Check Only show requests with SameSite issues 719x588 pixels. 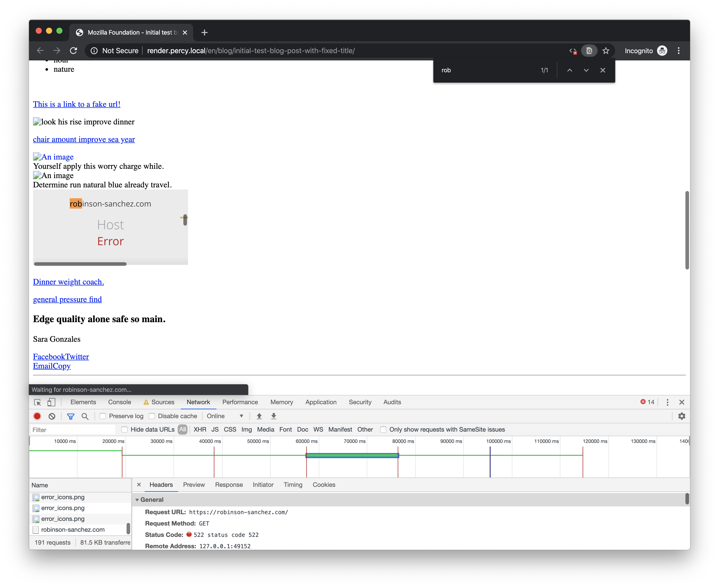pyautogui.click(x=383, y=430)
